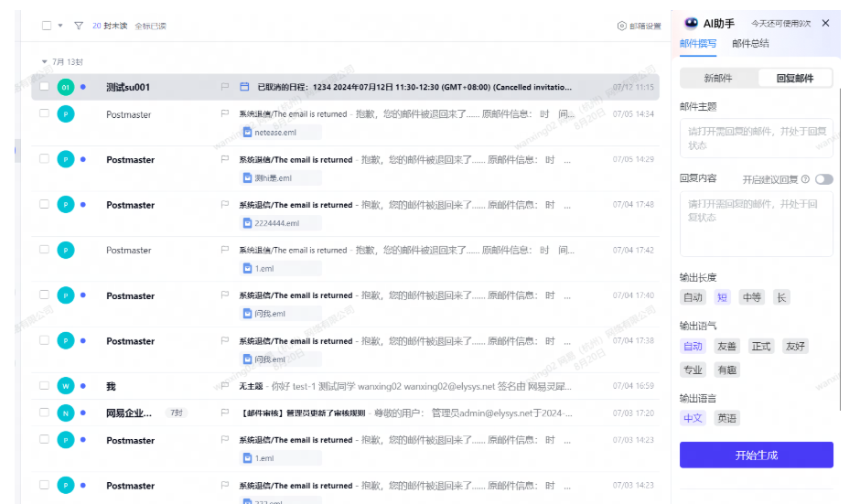Click the 邮件主题 input field

point(757,138)
